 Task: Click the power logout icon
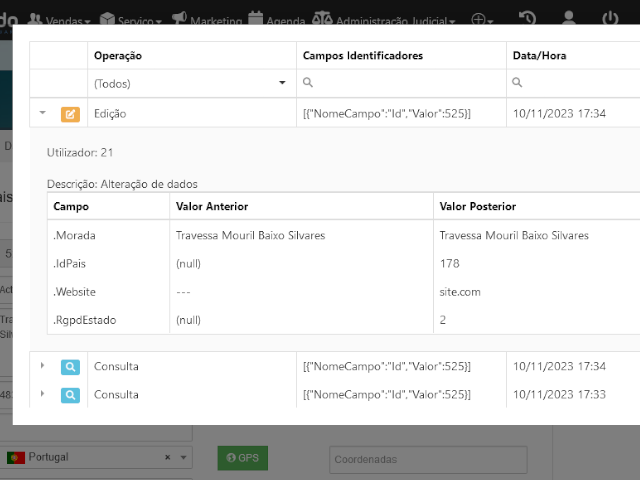point(610,19)
